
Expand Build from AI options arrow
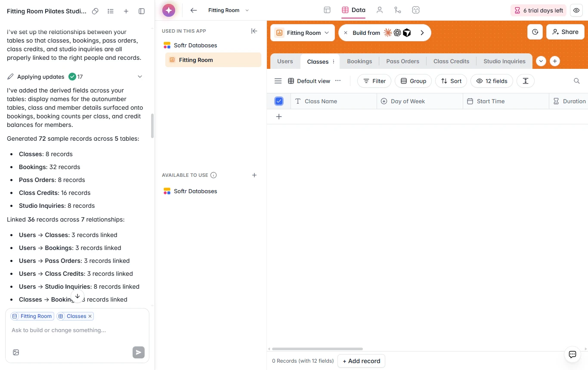tap(422, 33)
